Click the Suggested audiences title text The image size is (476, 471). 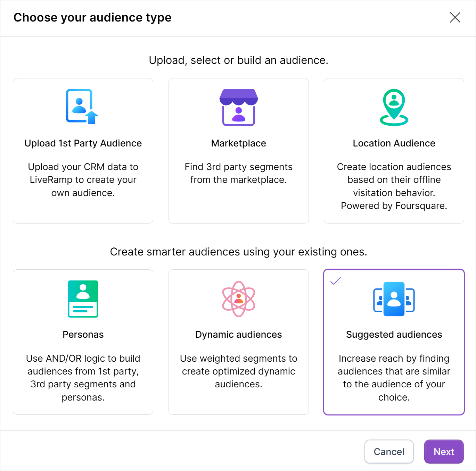pyautogui.click(x=394, y=335)
